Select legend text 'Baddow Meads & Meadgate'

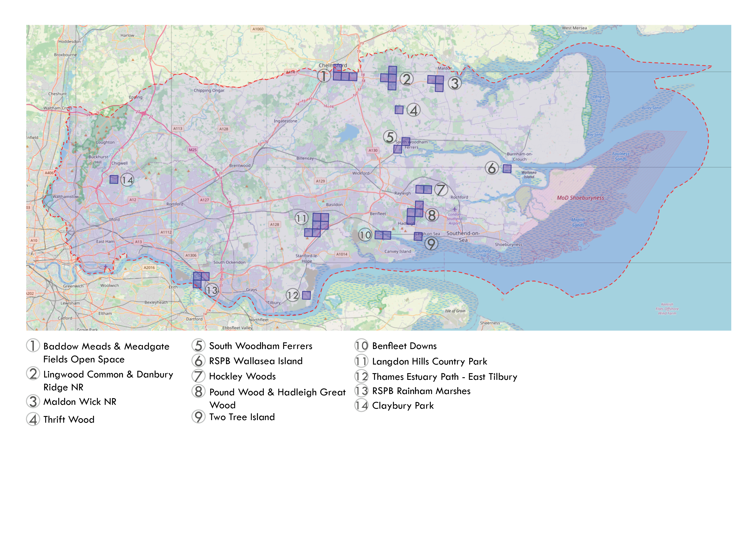(106, 346)
